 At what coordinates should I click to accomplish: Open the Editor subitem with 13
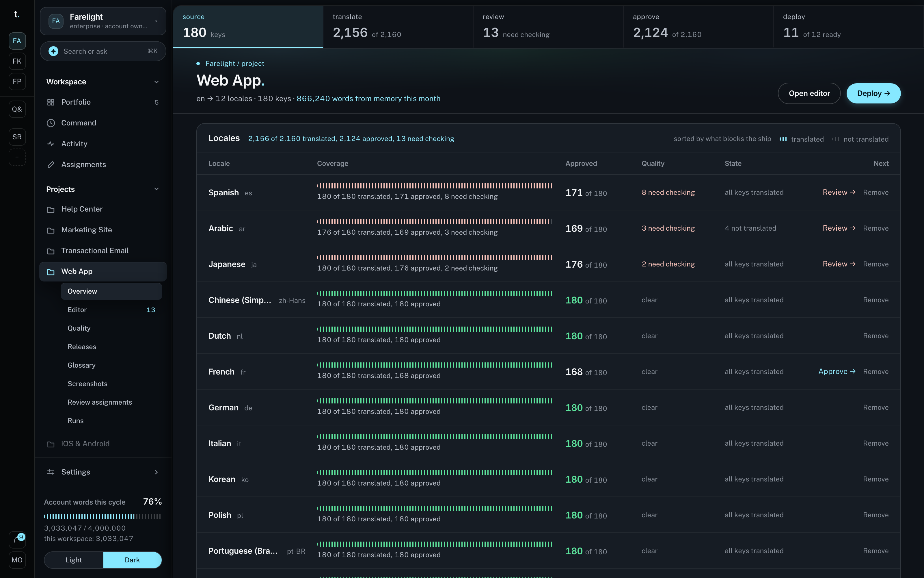[111, 310]
